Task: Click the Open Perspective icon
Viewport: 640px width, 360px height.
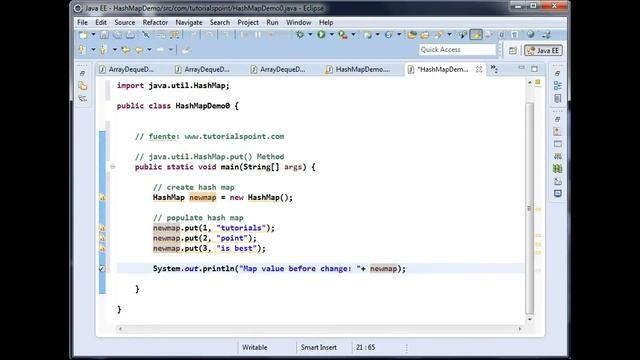Action: coord(513,50)
